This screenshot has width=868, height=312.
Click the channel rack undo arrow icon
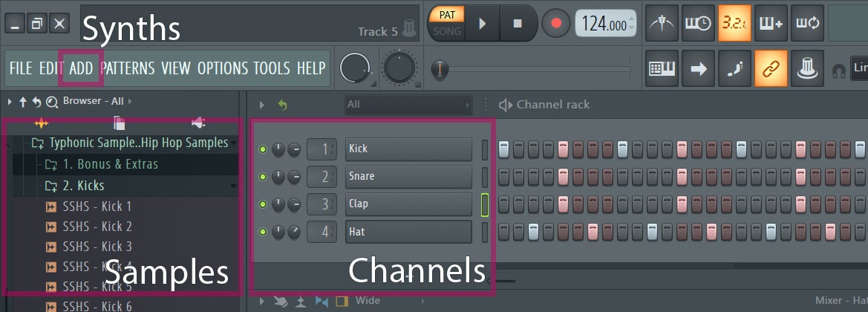pos(282,105)
